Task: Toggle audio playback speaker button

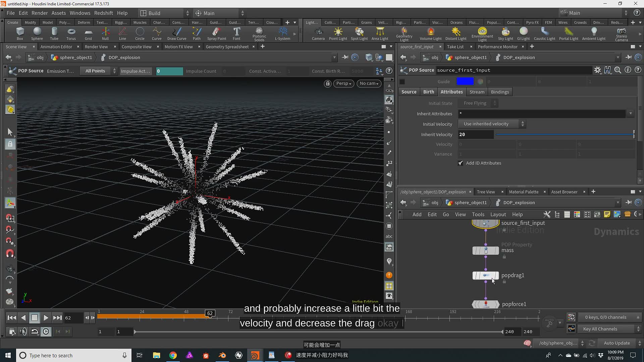Action: pos(23,332)
